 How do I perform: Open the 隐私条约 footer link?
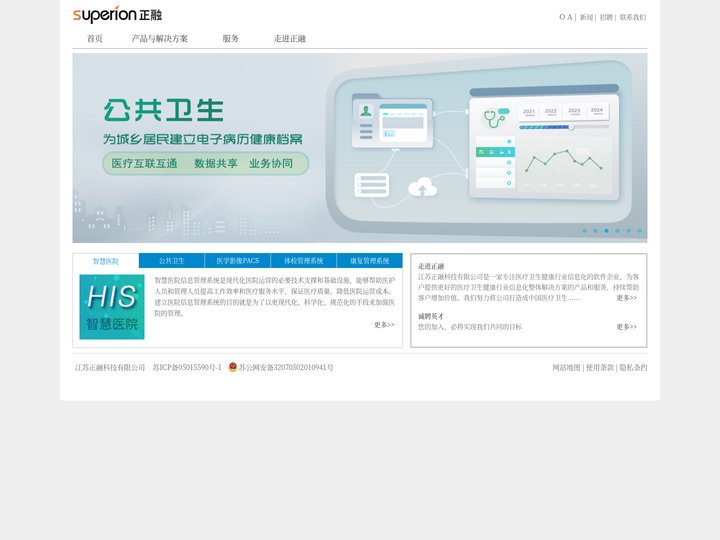633,367
